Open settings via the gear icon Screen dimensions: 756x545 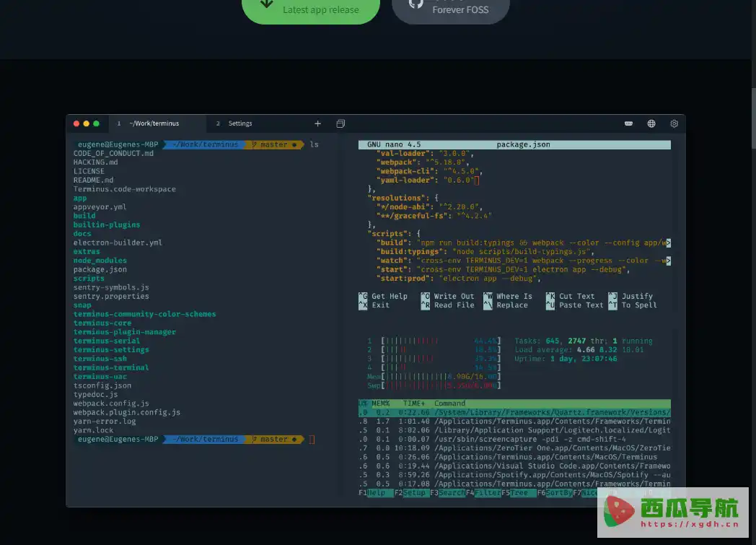[674, 123]
